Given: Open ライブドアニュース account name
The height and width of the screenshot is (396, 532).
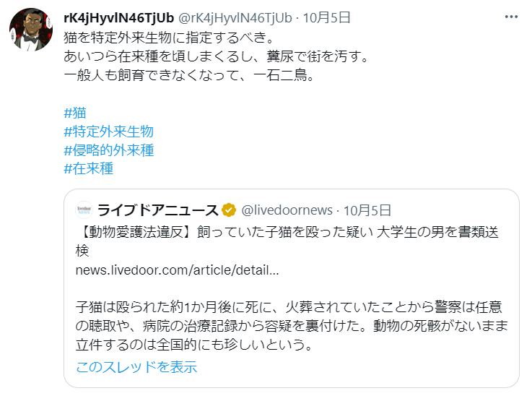Looking at the screenshot, I should (158, 210).
